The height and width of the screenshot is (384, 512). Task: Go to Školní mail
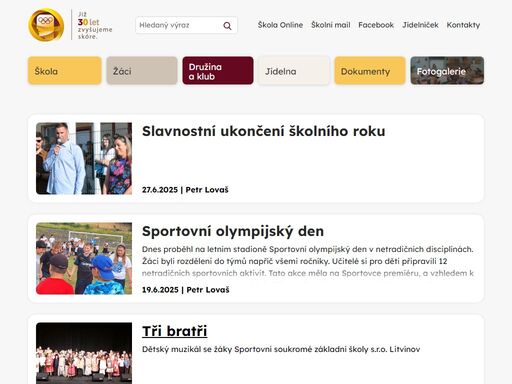[x=331, y=25]
